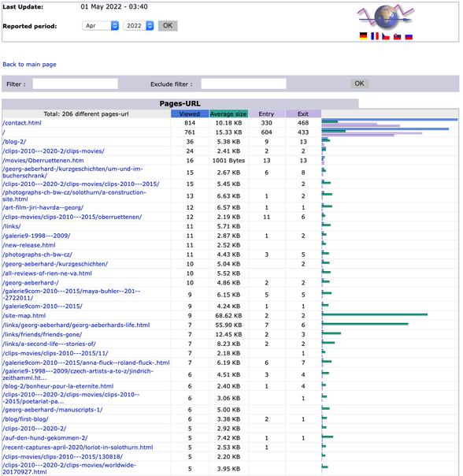Open /galerie9-1998---2009/ link
The width and height of the screenshot is (463, 476).
click(x=36, y=236)
